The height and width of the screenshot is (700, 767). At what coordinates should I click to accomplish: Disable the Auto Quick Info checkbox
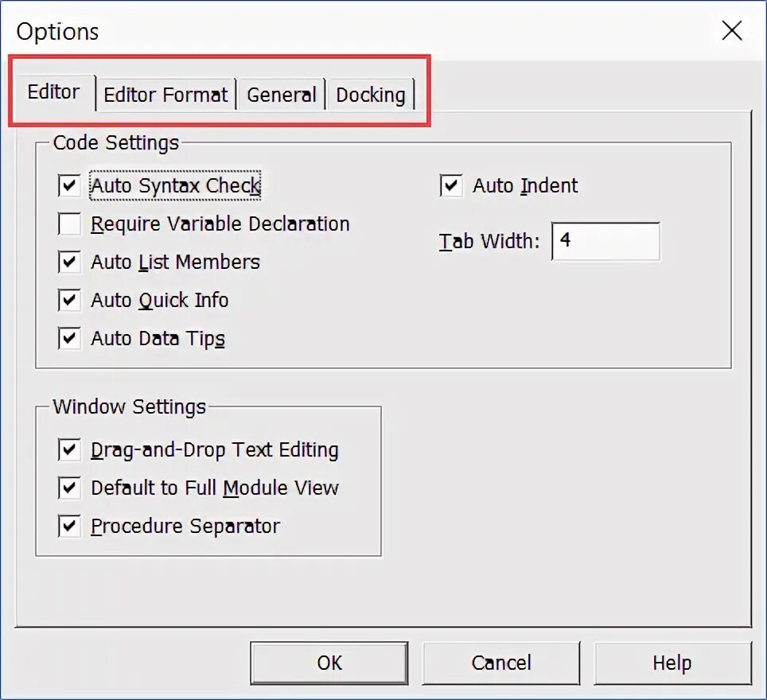(x=70, y=301)
